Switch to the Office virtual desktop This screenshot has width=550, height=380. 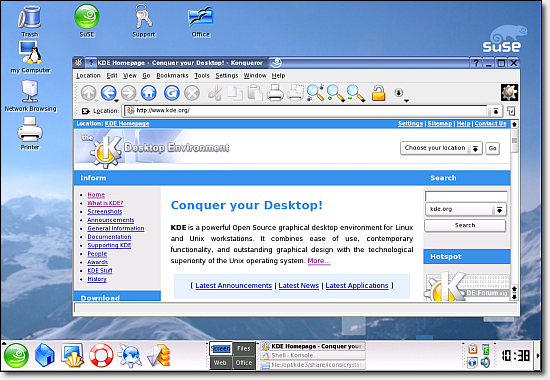243,362
